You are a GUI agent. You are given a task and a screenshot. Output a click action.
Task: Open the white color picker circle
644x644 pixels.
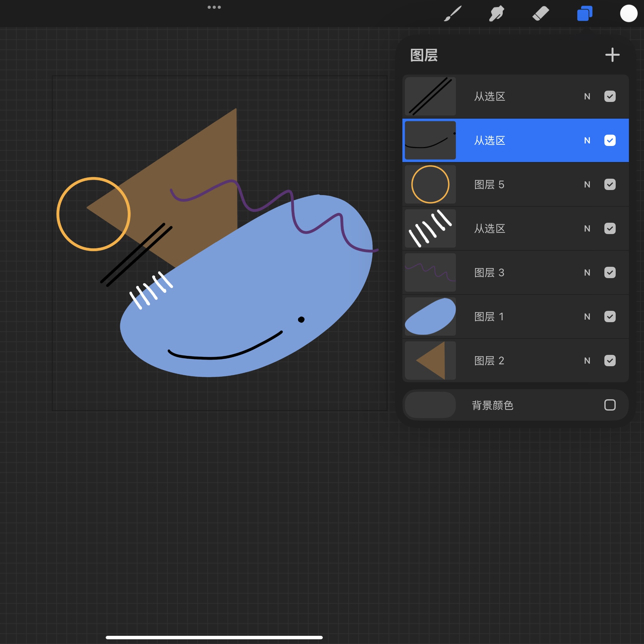[x=628, y=14]
